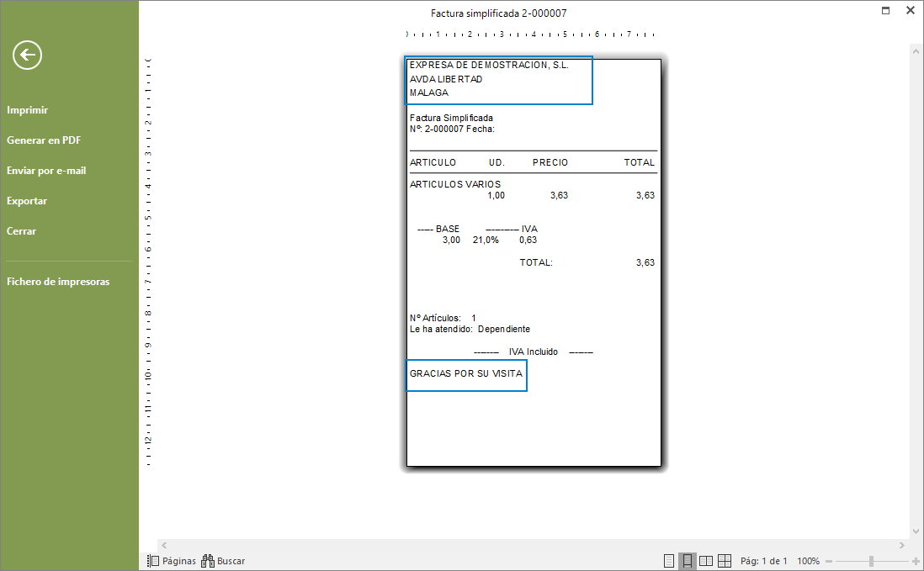Screen dimensions: 924x571
Task: Click the zoom slider handle
Action: (871, 562)
